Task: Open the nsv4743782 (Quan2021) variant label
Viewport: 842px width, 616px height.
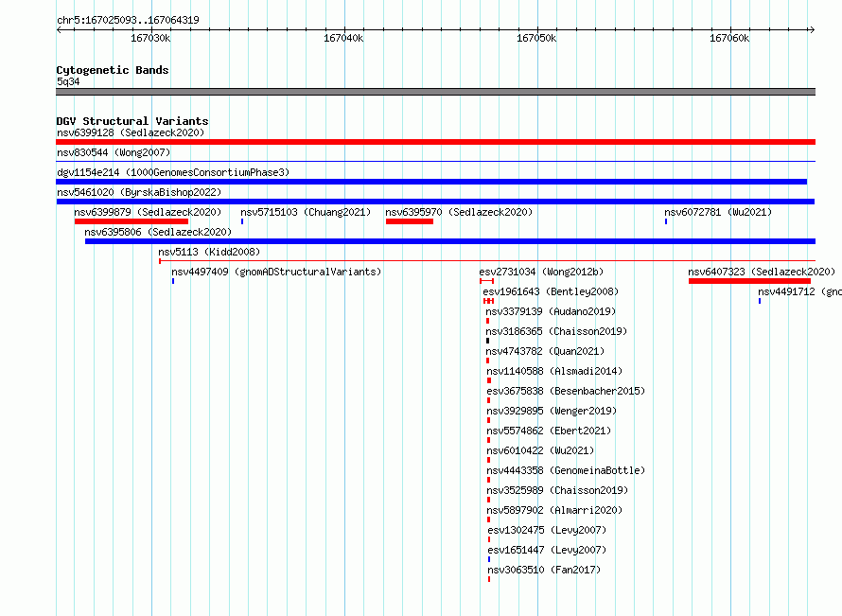Action: click(545, 351)
